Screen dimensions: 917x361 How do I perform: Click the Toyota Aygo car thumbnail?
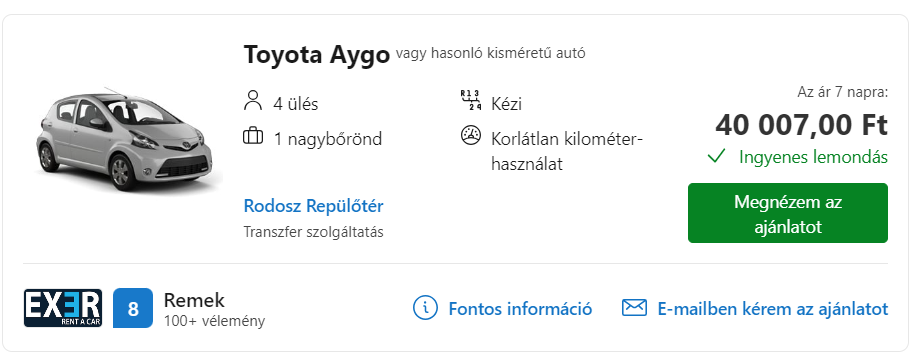coord(127,140)
